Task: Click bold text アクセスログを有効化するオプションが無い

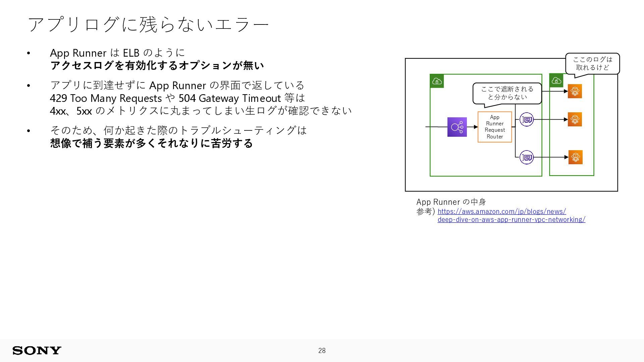Action: click(x=157, y=65)
